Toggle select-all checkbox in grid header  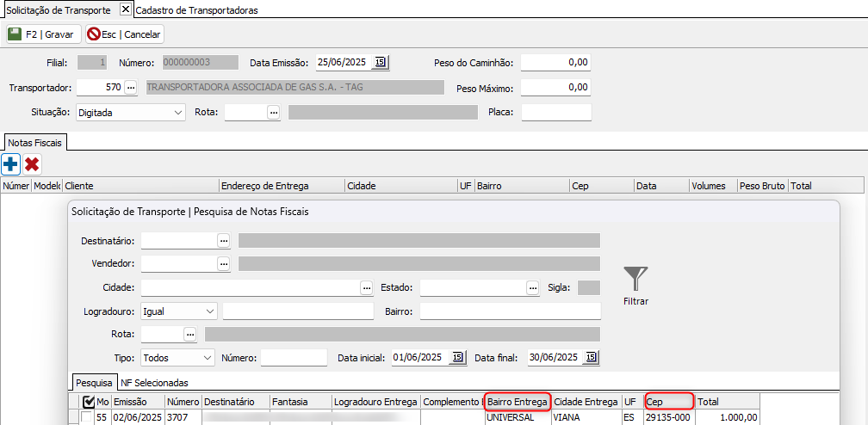[88, 402]
